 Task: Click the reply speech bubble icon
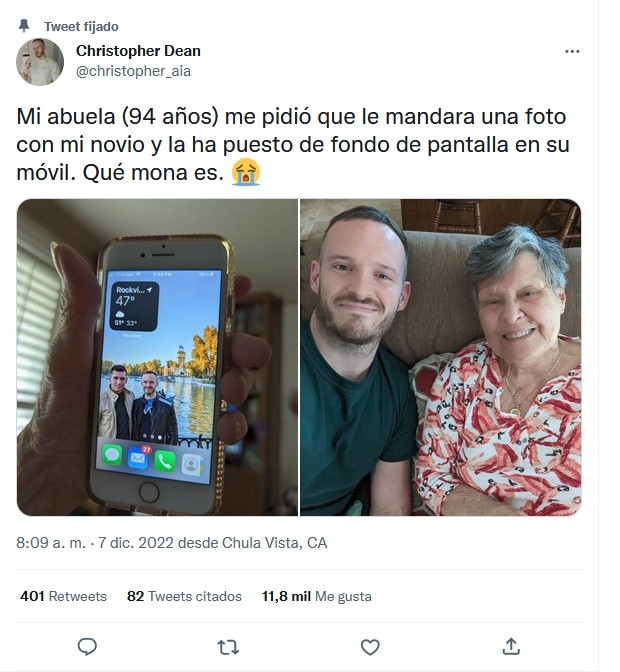(87, 646)
